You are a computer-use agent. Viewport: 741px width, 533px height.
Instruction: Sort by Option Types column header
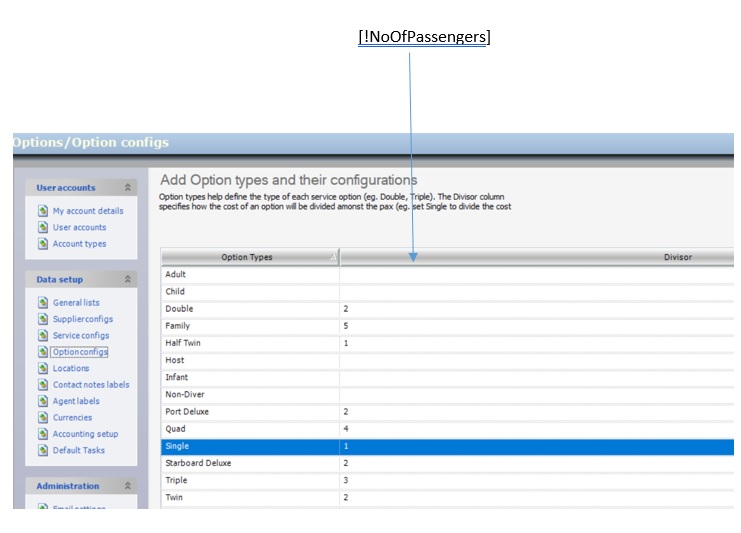click(x=247, y=257)
